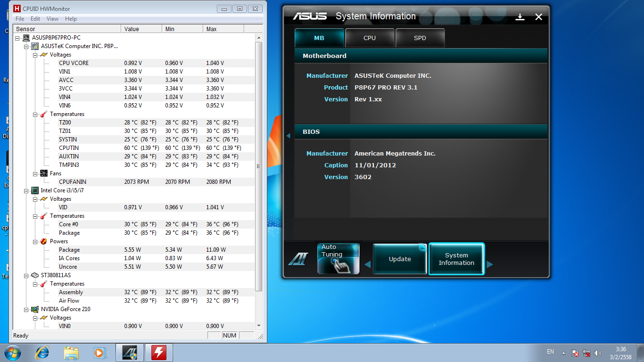
Task: Click the HWMonitor scrollbar down arrow
Action: [258, 326]
